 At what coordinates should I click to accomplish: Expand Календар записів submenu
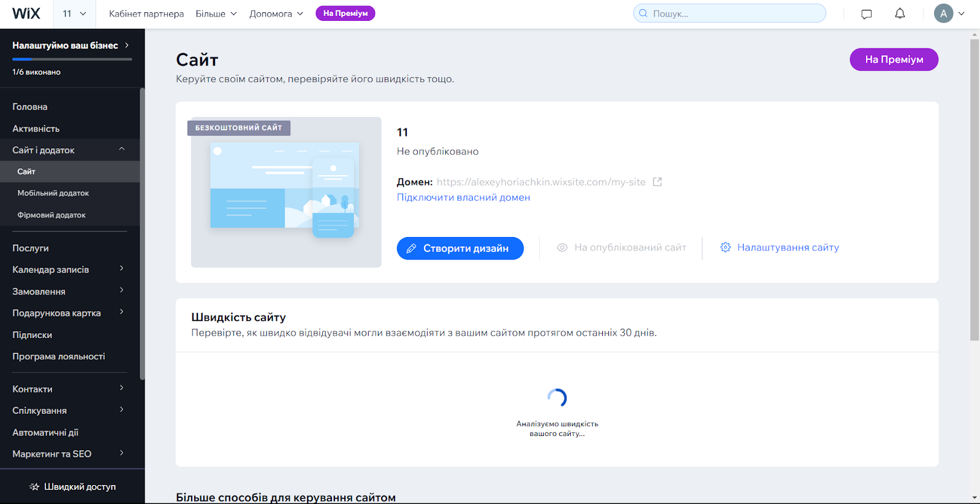click(x=122, y=269)
